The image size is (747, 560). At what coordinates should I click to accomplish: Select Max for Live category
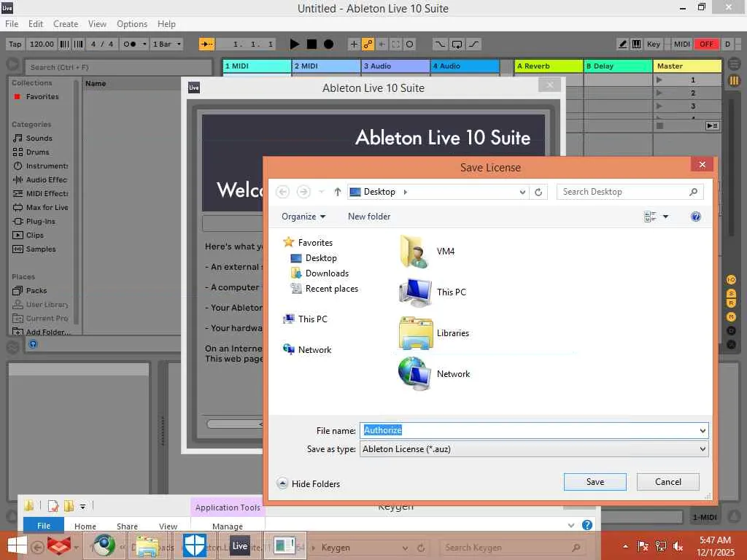tap(47, 207)
